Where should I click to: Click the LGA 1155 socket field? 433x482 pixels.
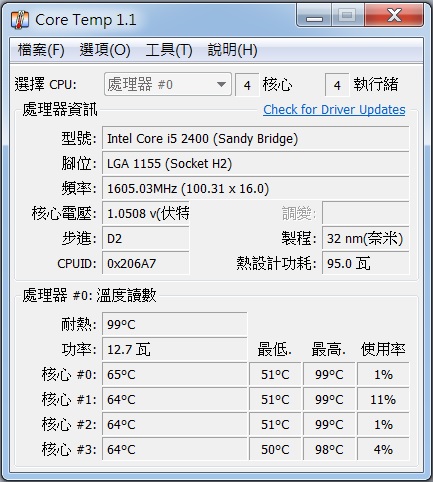(255, 164)
